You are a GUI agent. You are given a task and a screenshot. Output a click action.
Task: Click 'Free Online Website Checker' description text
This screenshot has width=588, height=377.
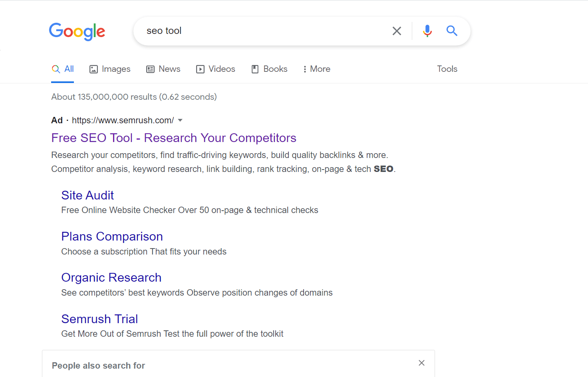[190, 210]
